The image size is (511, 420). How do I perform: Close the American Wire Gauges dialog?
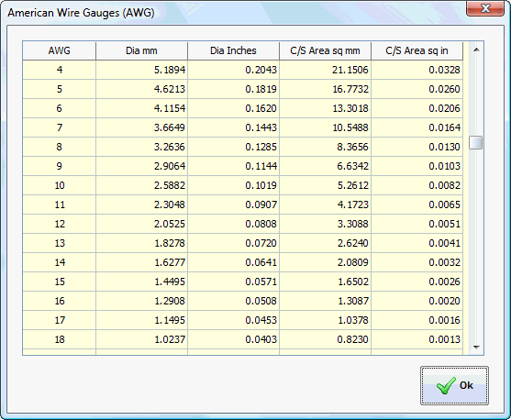(x=485, y=8)
